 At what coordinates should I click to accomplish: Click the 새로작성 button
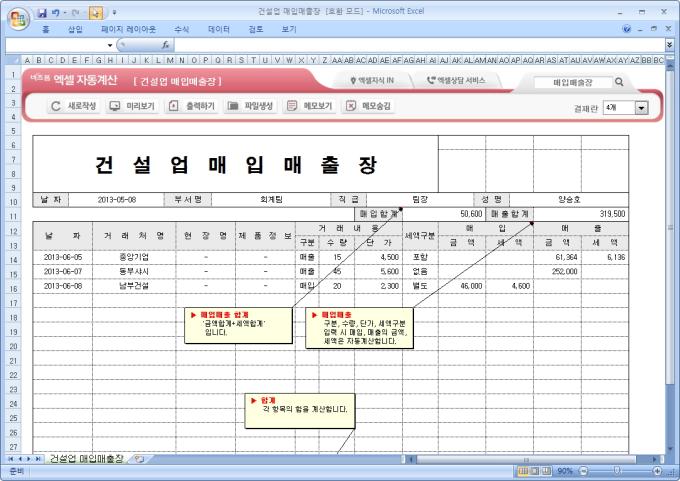pos(73,106)
